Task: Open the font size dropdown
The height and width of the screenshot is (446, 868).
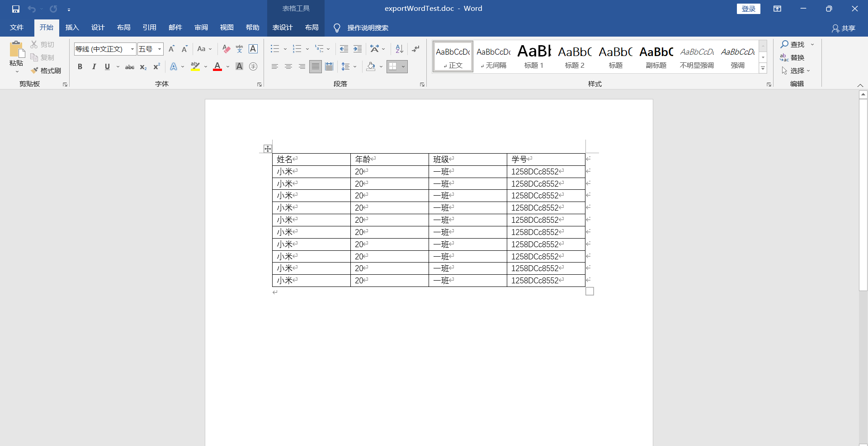Action: coord(159,49)
